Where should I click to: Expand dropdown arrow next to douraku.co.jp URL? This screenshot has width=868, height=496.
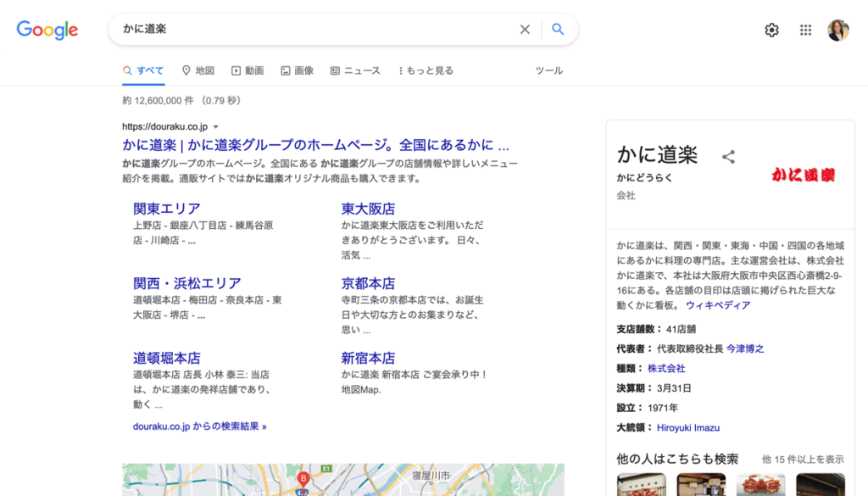coord(216,127)
